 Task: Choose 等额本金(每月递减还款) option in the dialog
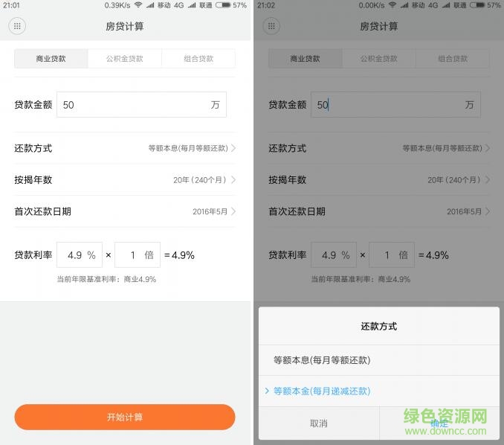click(322, 391)
